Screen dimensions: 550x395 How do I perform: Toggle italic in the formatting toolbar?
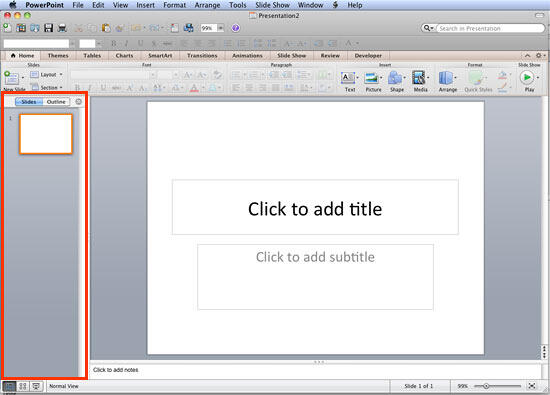click(x=126, y=43)
